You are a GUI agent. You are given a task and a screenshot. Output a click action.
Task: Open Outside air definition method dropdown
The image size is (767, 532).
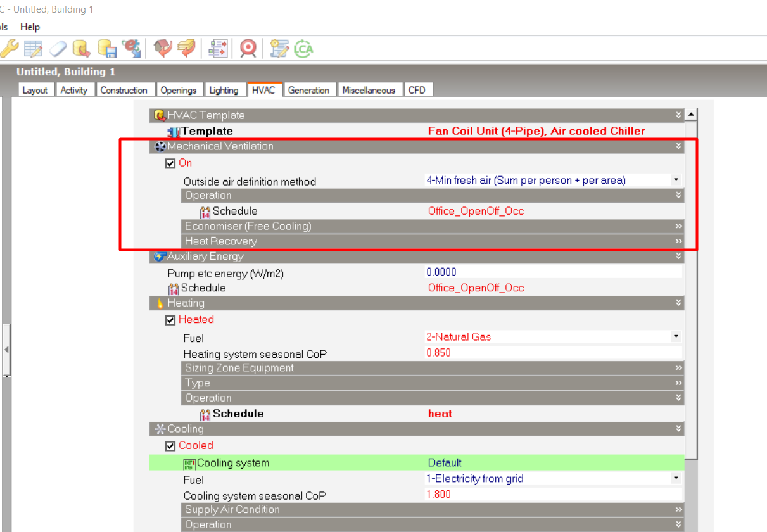(676, 180)
